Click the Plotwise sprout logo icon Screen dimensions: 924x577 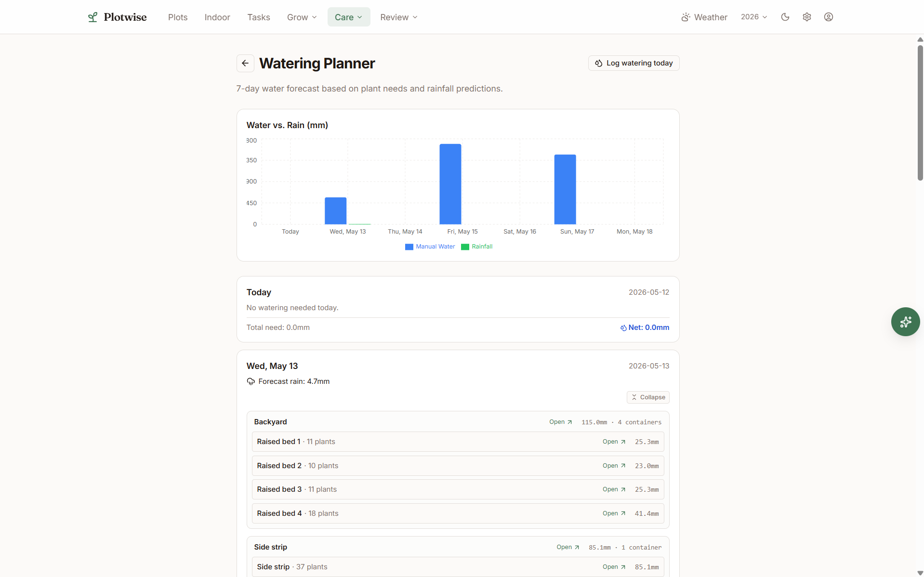[x=92, y=17]
